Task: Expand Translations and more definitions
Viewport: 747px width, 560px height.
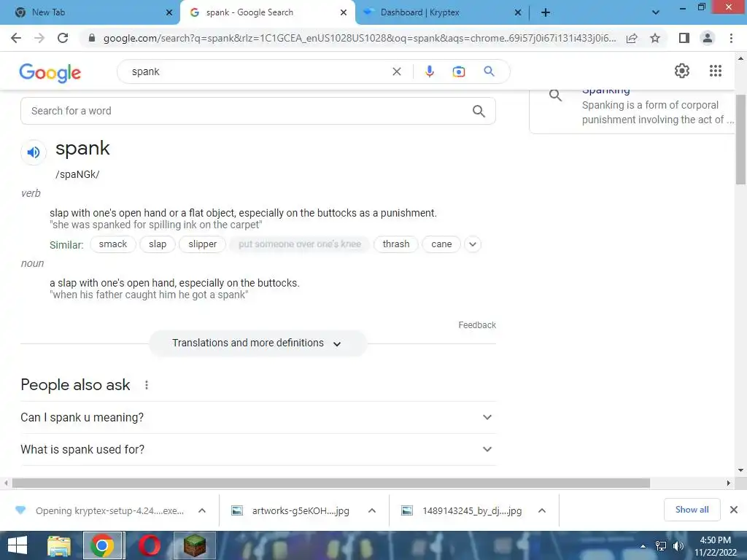Action: coord(258,343)
